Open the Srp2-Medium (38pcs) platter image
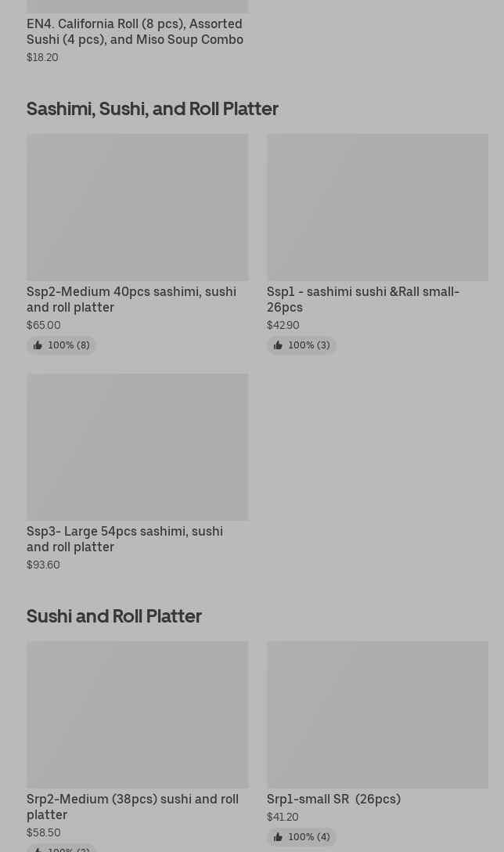Screen dimensions: 504x852 tap(137, 715)
